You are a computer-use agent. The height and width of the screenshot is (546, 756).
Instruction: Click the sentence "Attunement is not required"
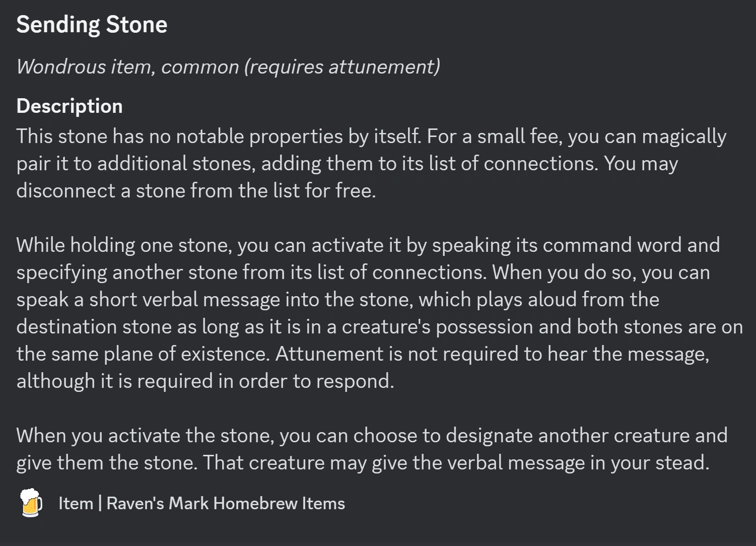(398, 354)
